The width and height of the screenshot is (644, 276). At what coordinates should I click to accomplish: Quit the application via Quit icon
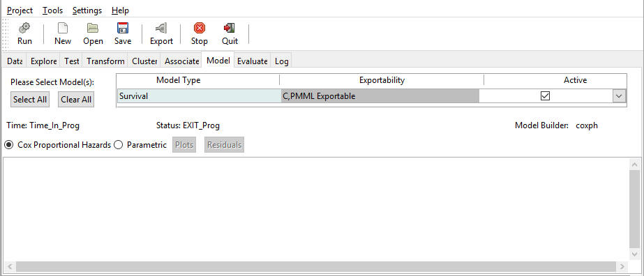pyautogui.click(x=230, y=33)
